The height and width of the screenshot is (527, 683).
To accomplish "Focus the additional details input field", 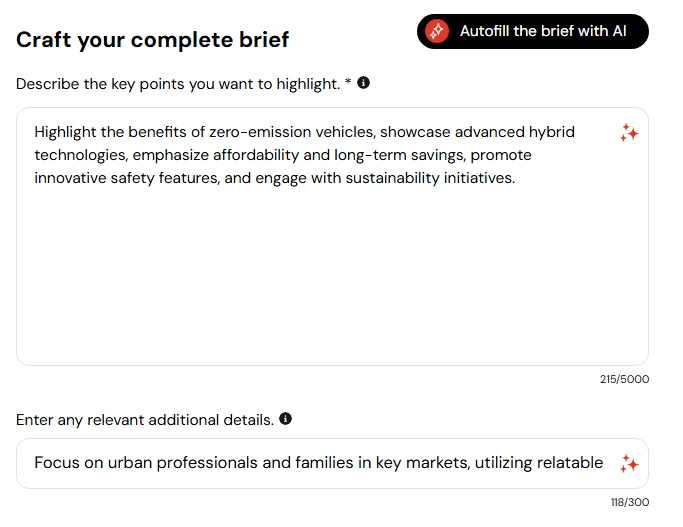I will 332,463.
